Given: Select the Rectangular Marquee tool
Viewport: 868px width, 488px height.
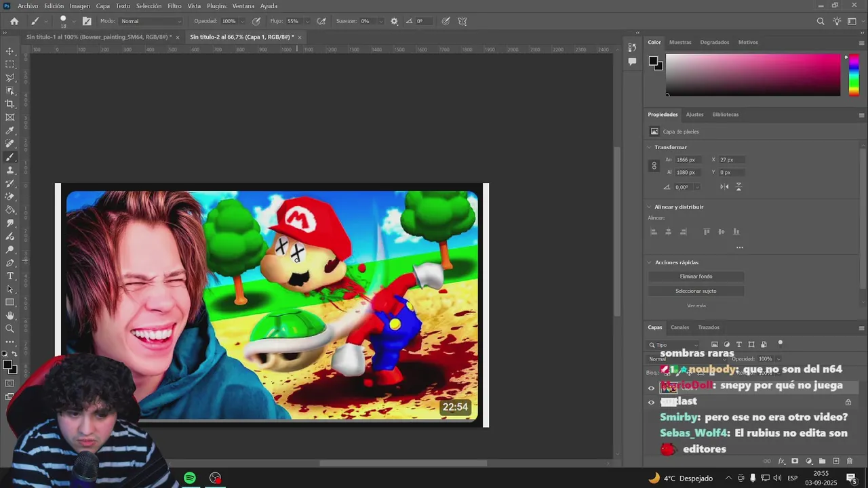Looking at the screenshot, I should (10, 64).
